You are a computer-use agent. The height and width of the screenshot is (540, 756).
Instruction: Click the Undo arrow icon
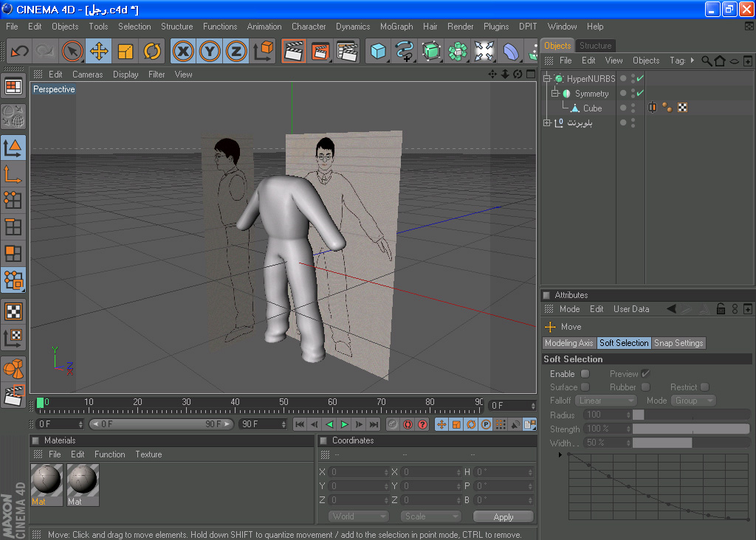[20, 51]
